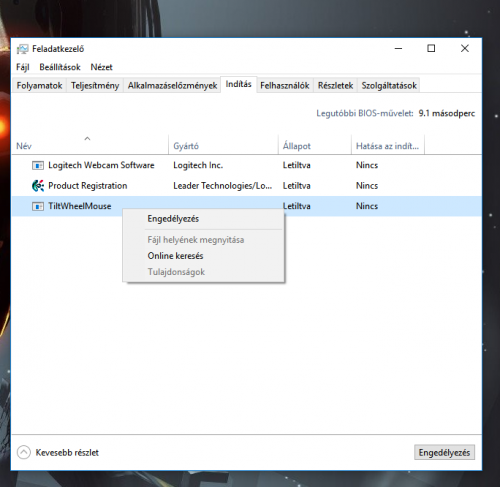Click the 9.1 másodperc BIOS time value
This screenshot has width=500, height=487.
(447, 114)
